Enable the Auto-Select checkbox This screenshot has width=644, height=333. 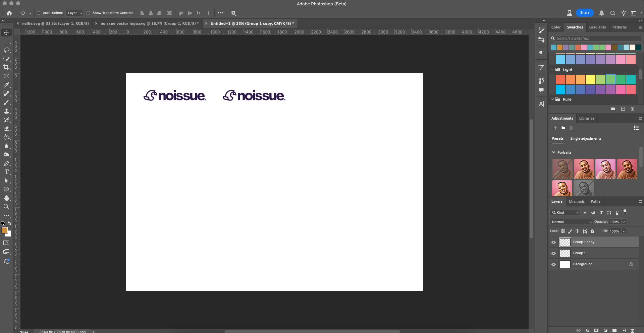pyautogui.click(x=39, y=13)
